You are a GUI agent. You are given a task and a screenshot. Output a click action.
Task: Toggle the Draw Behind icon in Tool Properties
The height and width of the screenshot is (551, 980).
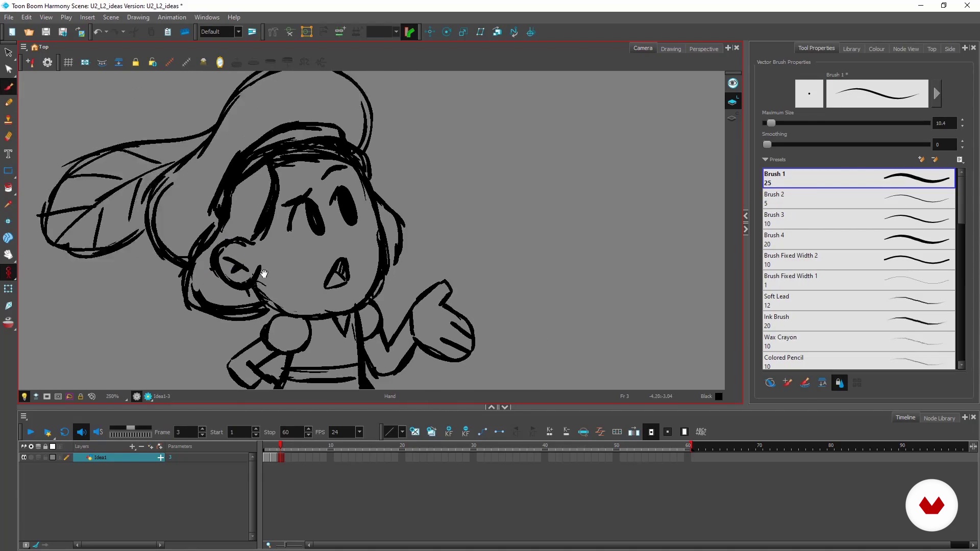click(770, 383)
